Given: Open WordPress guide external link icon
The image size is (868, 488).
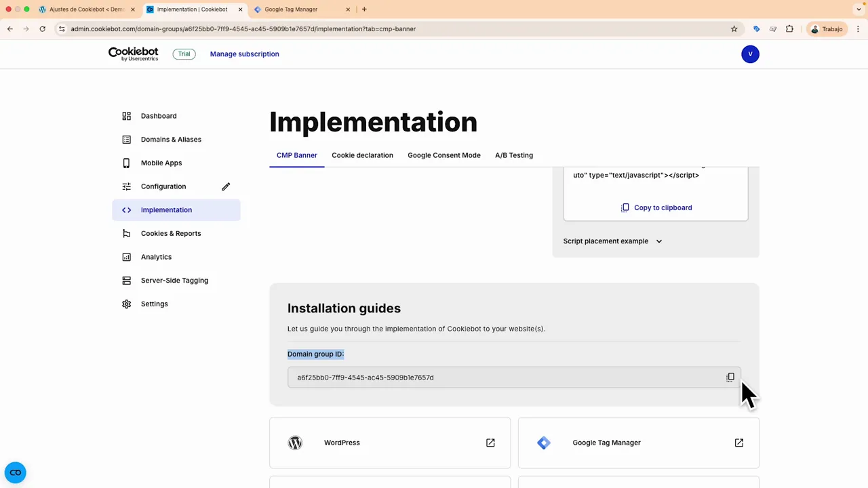Looking at the screenshot, I should (x=490, y=443).
